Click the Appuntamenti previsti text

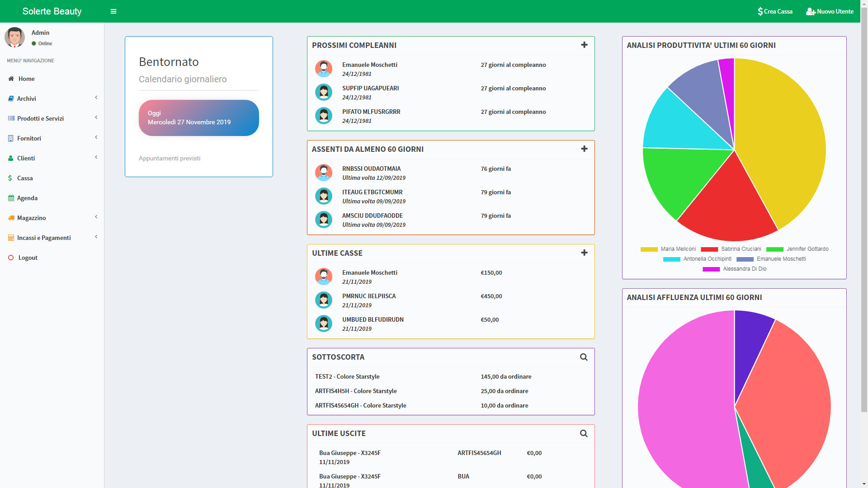click(x=170, y=158)
